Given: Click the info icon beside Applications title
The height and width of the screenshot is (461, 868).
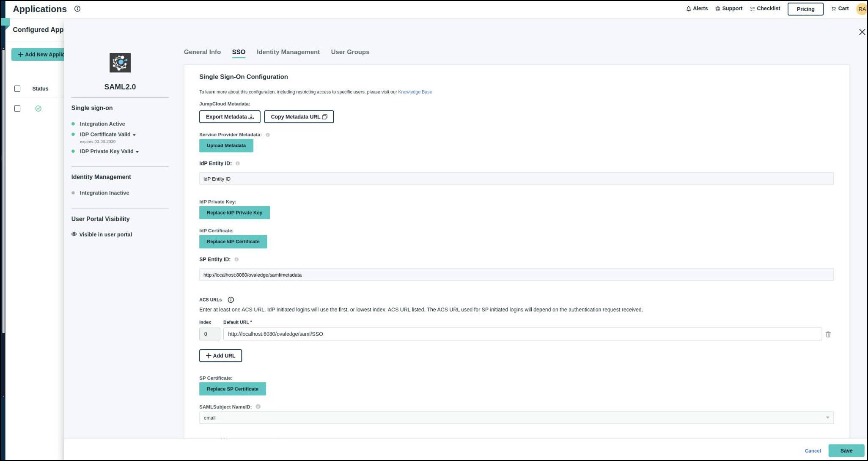Looking at the screenshot, I should pyautogui.click(x=77, y=9).
